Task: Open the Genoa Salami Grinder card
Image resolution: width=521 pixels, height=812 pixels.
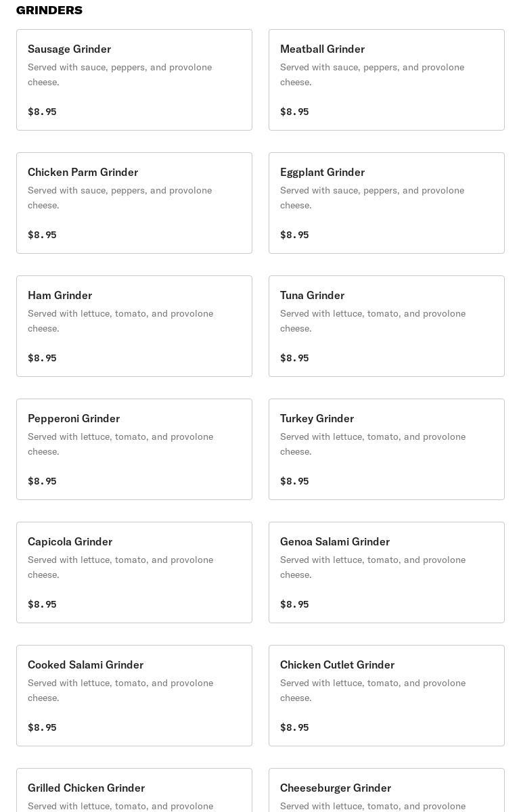Action: pos(386,572)
